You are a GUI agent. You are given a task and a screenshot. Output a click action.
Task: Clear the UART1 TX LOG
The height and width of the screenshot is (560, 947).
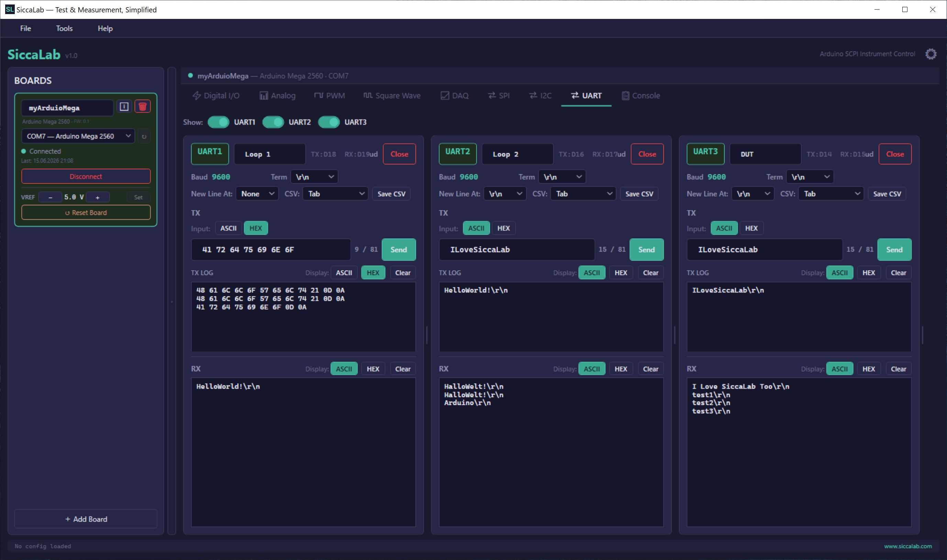[403, 273]
